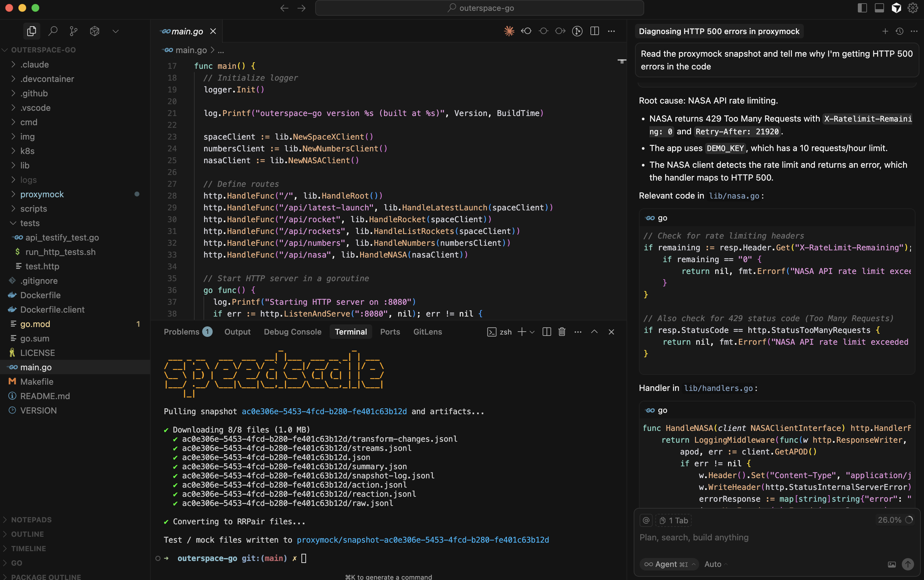The height and width of the screenshot is (580, 924).
Task: Open the Agent mode dropdown
Action: coord(670,564)
